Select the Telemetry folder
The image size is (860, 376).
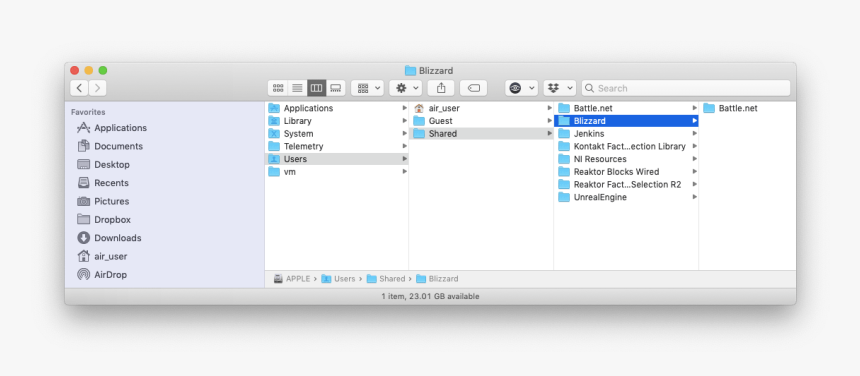337,146
